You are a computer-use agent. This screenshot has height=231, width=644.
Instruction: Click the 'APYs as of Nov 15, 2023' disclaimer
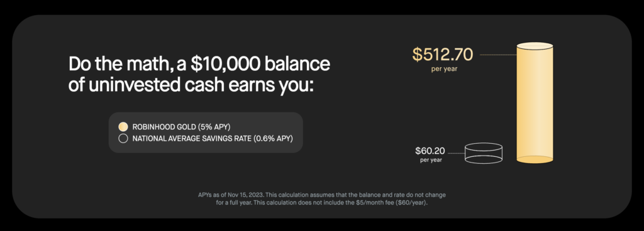321,195
